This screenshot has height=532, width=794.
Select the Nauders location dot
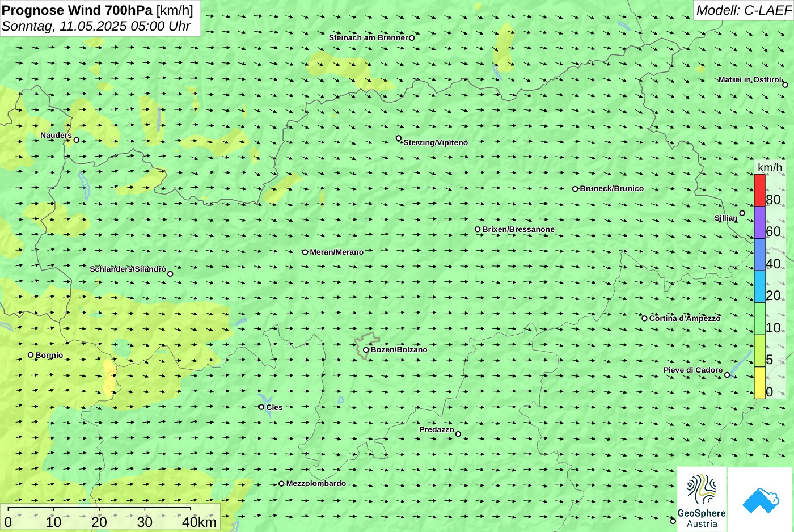point(77,140)
